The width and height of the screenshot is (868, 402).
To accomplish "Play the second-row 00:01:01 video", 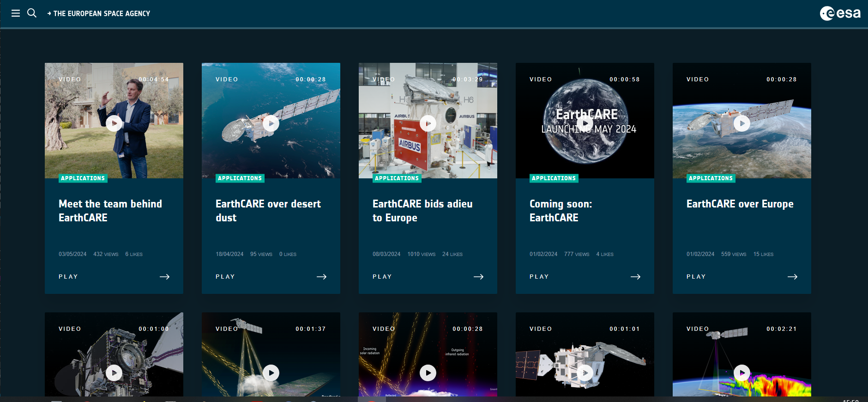I will pyautogui.click(x=585, y=373).
